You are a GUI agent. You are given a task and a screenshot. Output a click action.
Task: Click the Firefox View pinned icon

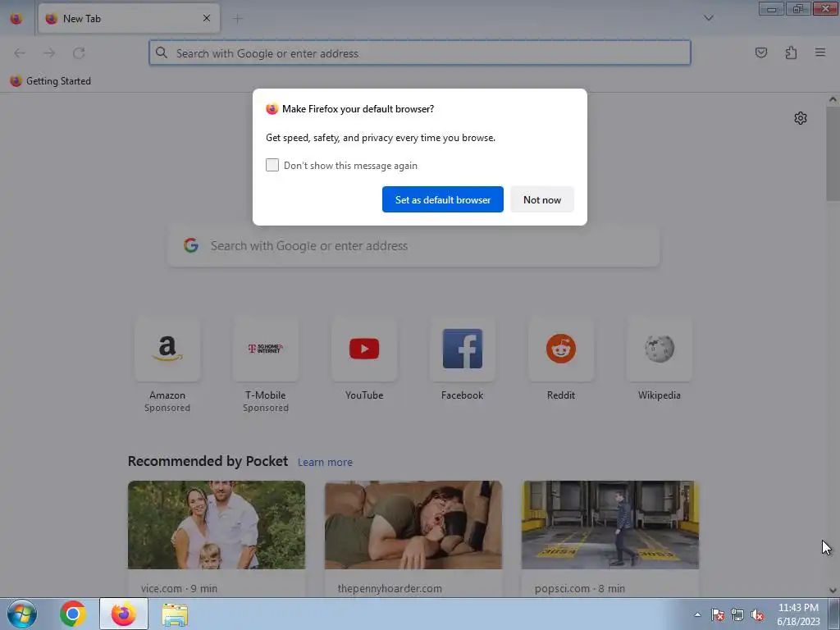tap(16, 19)
